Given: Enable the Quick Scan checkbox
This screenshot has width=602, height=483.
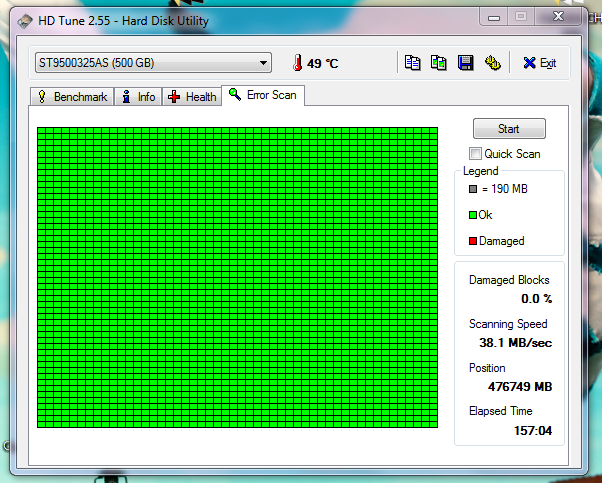Looking at the screenshot, I should tap(475, 154).
